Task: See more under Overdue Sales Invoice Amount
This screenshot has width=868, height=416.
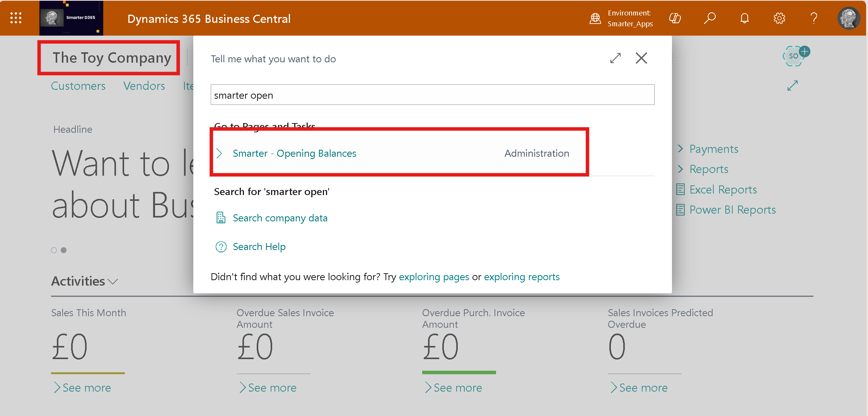Action: point(268,387)
